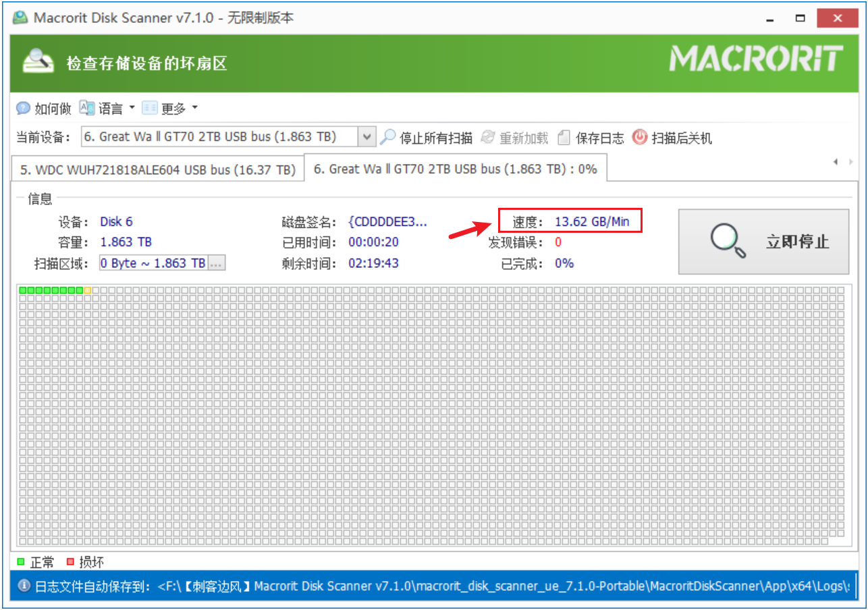The height and width of the screenshot is (610, 868).
Task: Switch to WDC WUH721818ALE604 disk tab
Action: (x=158, y=170)
